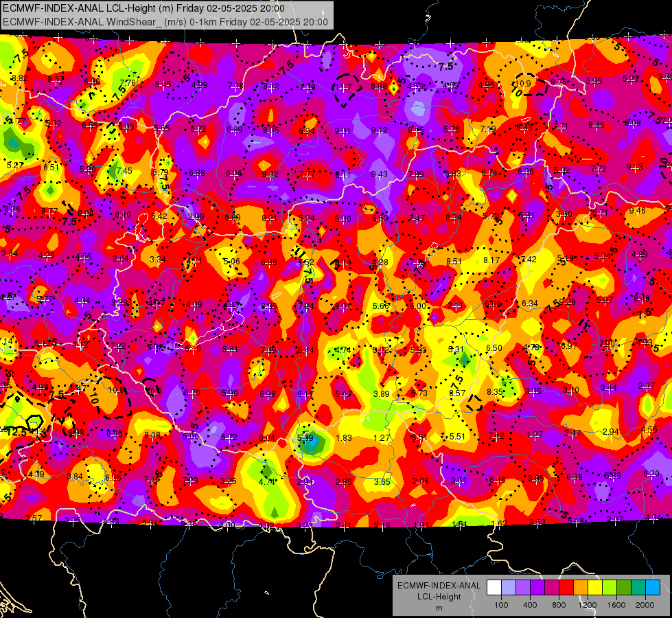Click the wind shear value 10.9
The height and width of the screenshot is (618, 672).
523,84
